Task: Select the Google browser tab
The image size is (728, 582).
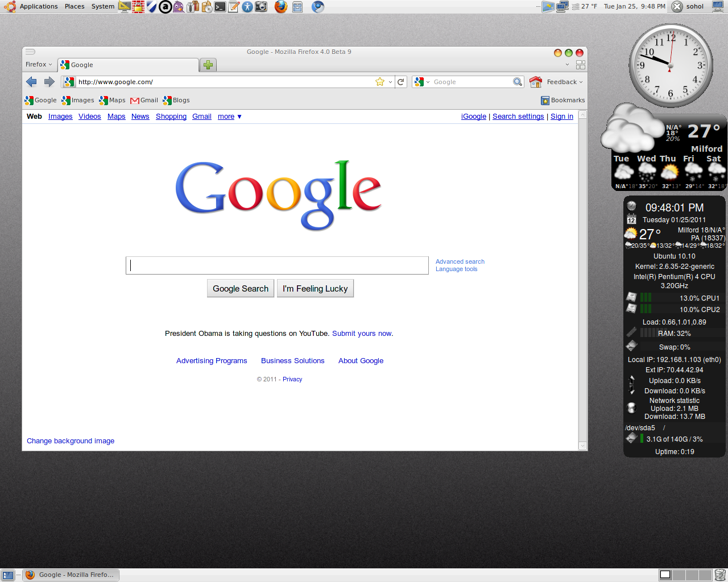Action: coord(128,65)
